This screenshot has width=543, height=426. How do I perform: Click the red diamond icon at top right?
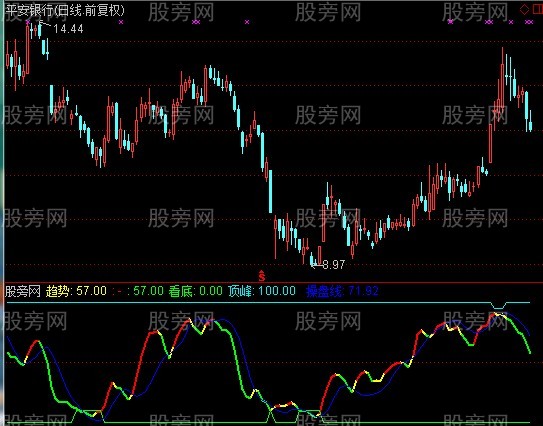[x=524, y=9]
